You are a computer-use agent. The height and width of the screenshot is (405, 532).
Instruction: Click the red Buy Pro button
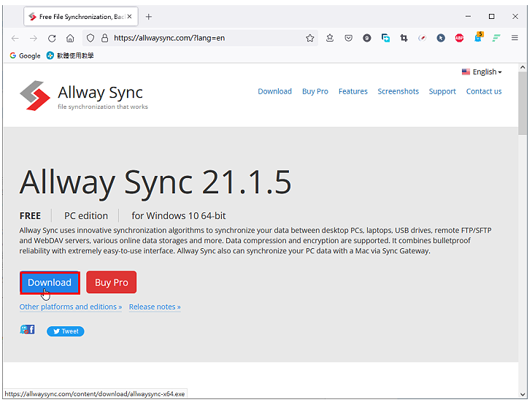(111, 282)
